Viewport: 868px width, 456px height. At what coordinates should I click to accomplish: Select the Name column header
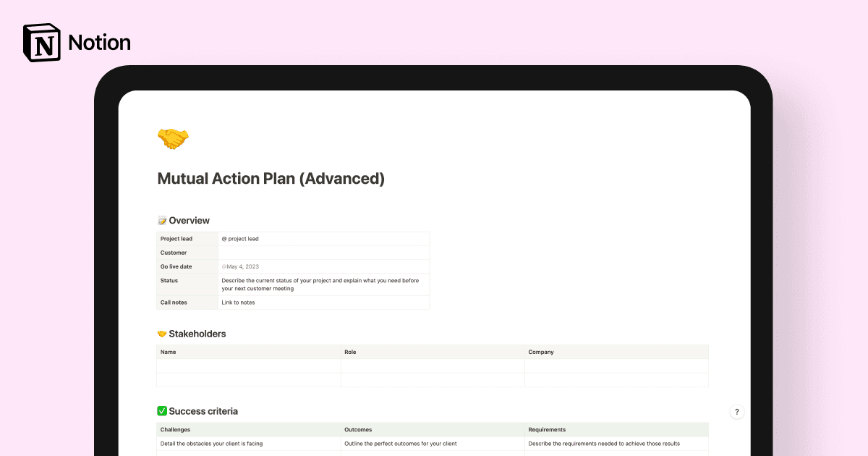(x=168, y=352)
